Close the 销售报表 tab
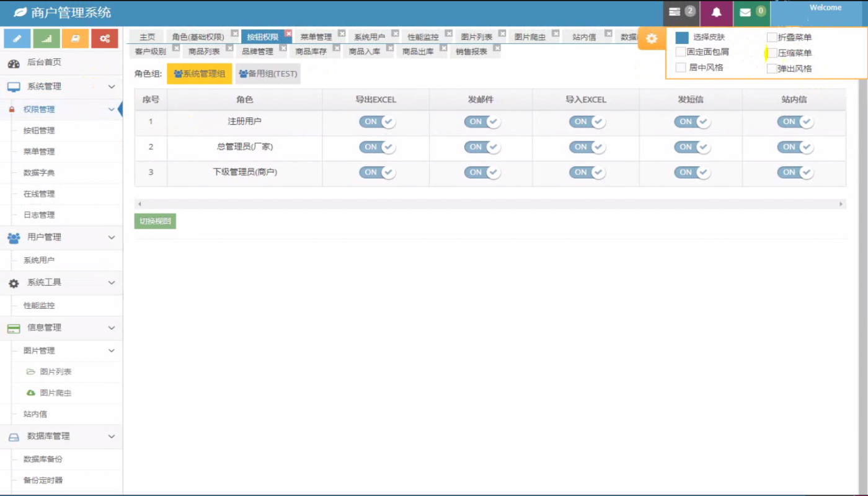The width and height of the screenshot is (868, 496). [x=497, y=47]
